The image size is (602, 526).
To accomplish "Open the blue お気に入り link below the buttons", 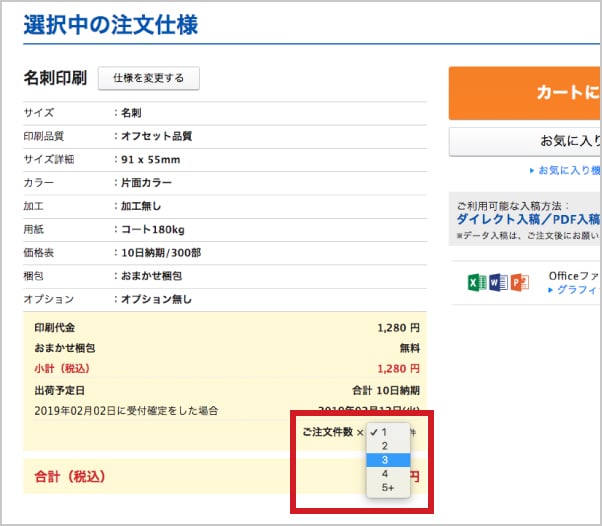I will [569, 171].
